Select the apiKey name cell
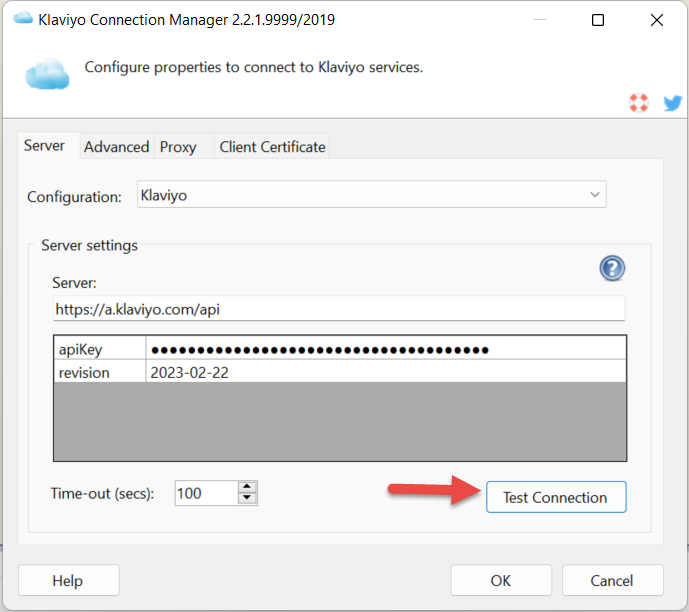689x612 pixels. tap(100, 349)
